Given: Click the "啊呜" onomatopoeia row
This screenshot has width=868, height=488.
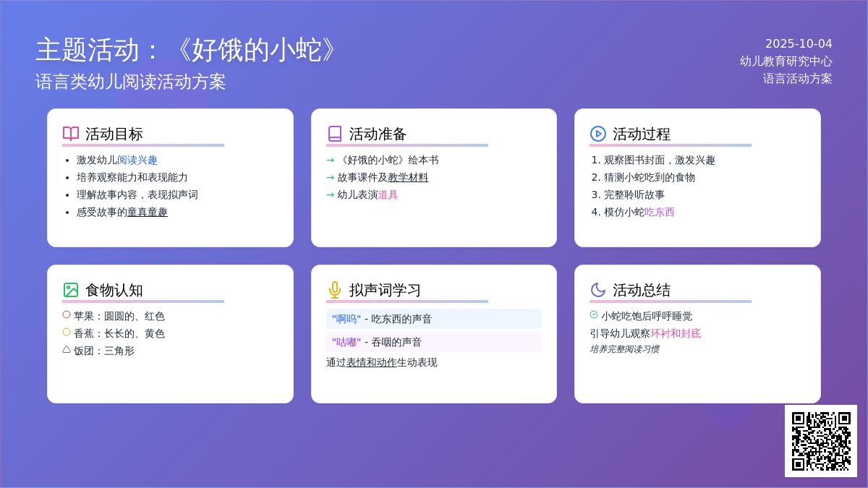Looking at the screenshot, I should coord(433,319).
